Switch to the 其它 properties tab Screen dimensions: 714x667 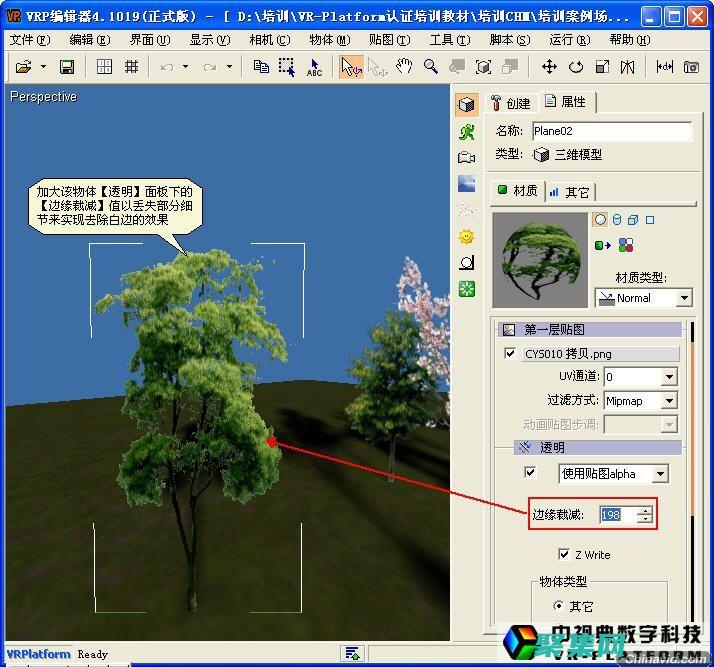tap(570, 191)
